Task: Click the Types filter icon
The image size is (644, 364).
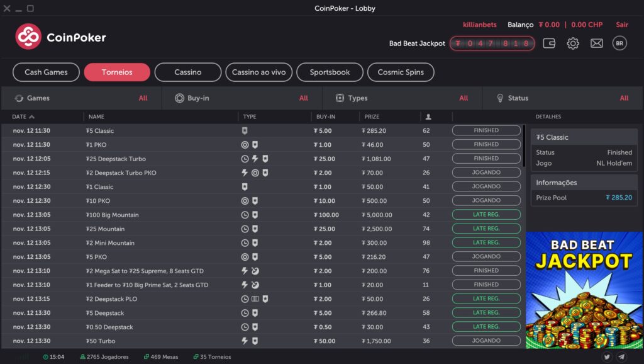Action: tap(340, 98)
